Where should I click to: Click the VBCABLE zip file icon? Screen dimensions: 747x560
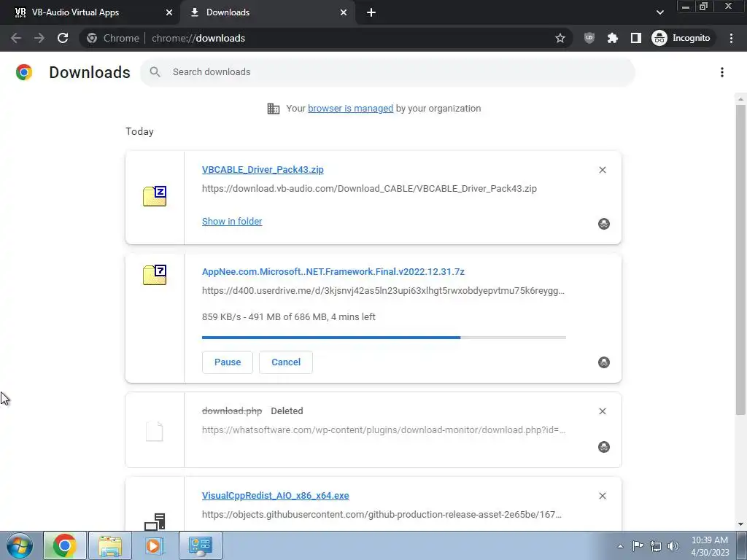point(155,195)
